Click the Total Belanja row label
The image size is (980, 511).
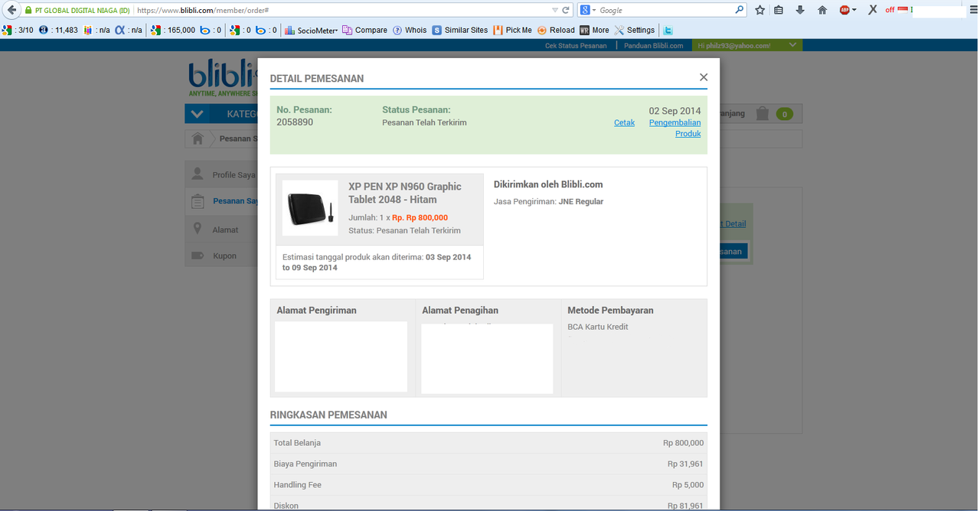[297, 443]
